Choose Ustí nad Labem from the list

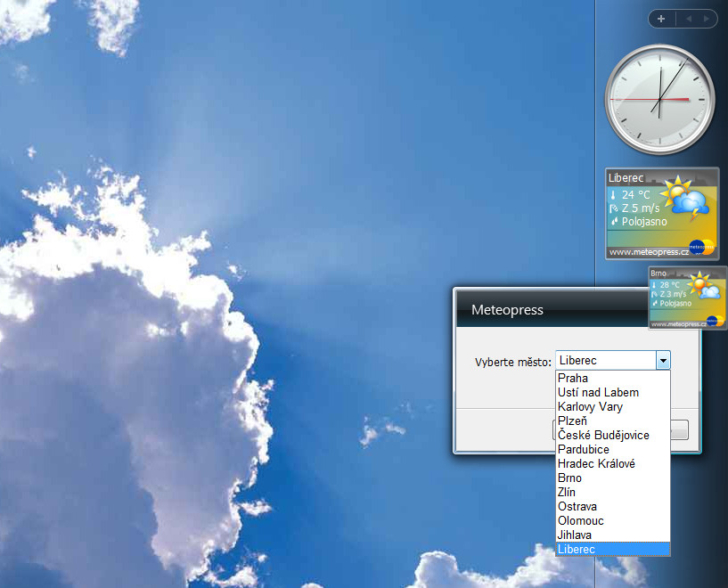pyautogui.click(x=613, y=392)
